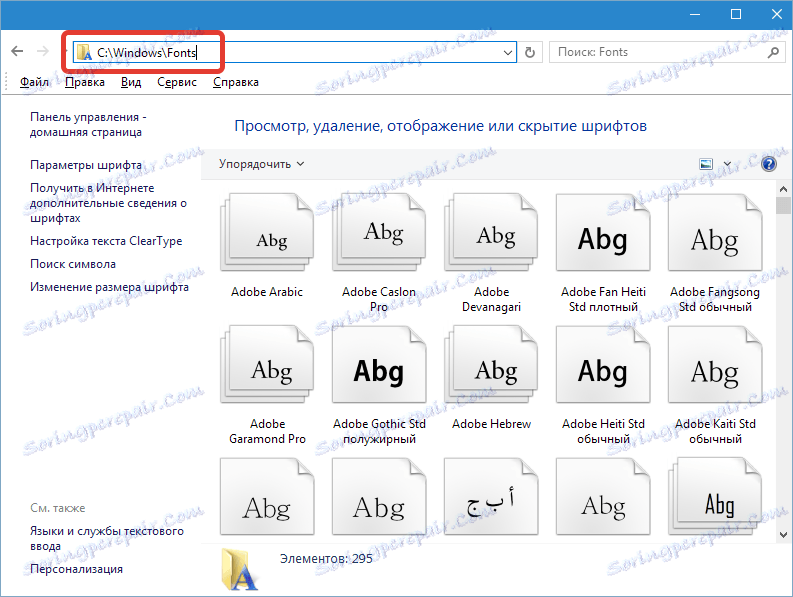
Task: Click the vertical scrollbar thumb
Action: (x=783, y=205)
